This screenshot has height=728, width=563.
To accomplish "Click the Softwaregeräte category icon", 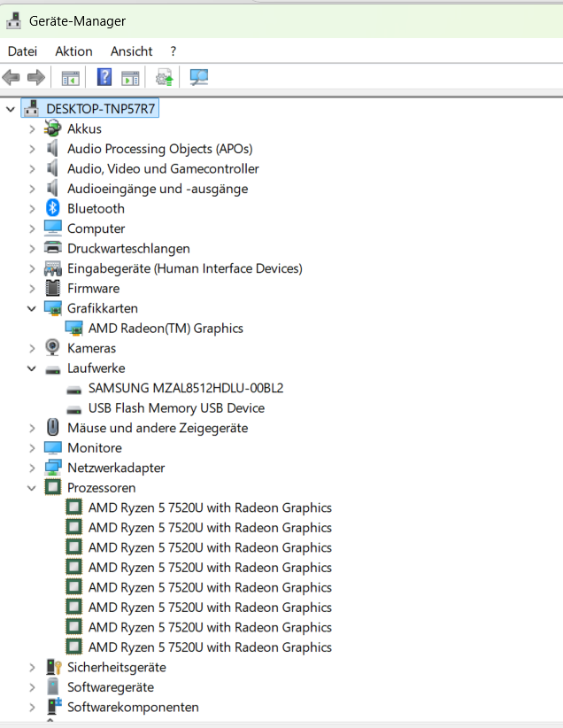I will click(x=53, y=686).
